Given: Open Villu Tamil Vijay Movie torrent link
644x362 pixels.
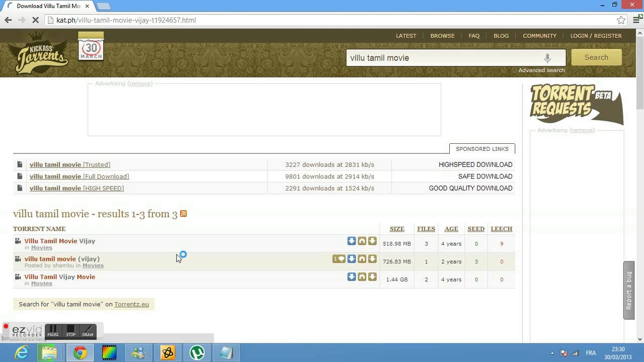Looking at the screenshot, I should pos(60,277).
